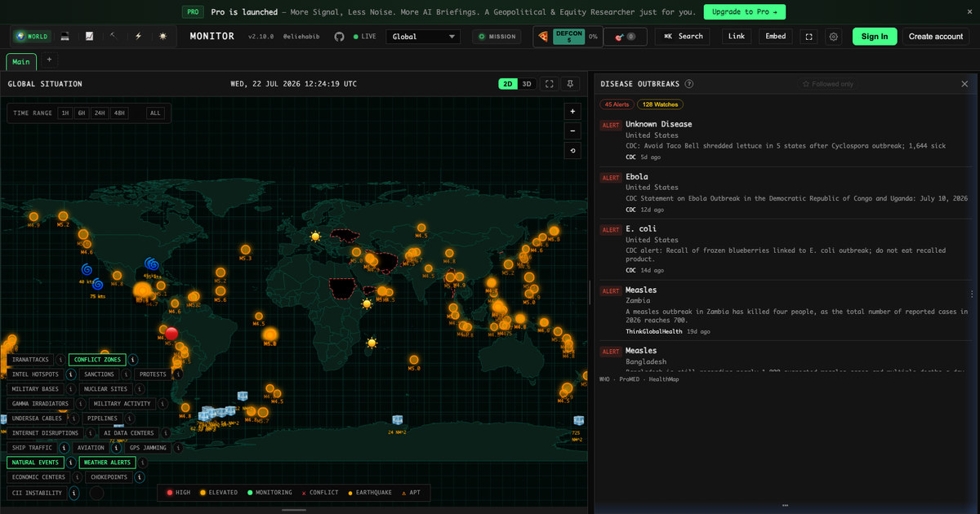This screenshot has height=514, width=980.
Task: Choose the lightning bolt energy variant icon
Action: 138,36
